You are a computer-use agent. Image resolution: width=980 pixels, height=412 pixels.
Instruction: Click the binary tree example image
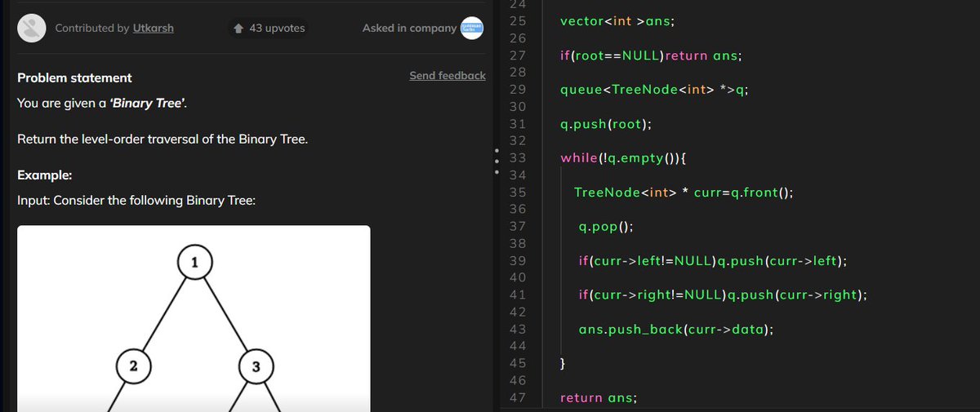coord(194,318)
